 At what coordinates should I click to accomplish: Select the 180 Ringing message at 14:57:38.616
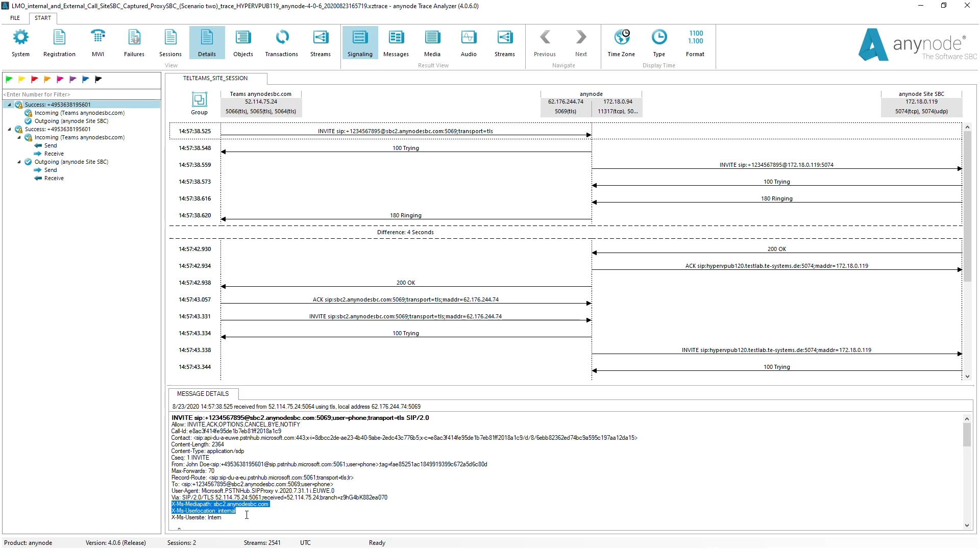pyautogui.click(x=776, y=199)
